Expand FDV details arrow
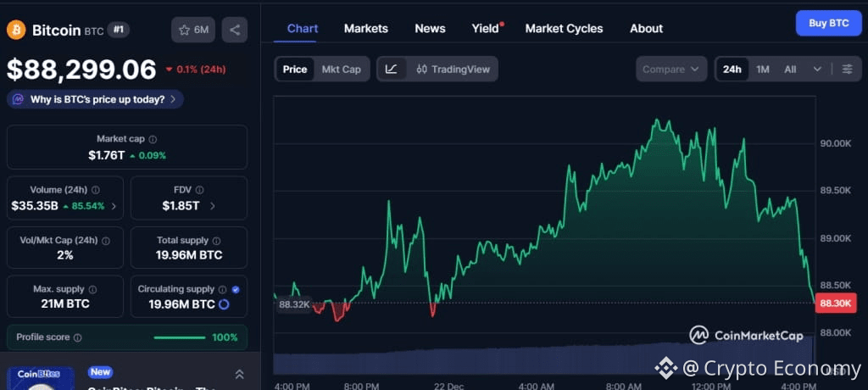 tap(213, 206)
